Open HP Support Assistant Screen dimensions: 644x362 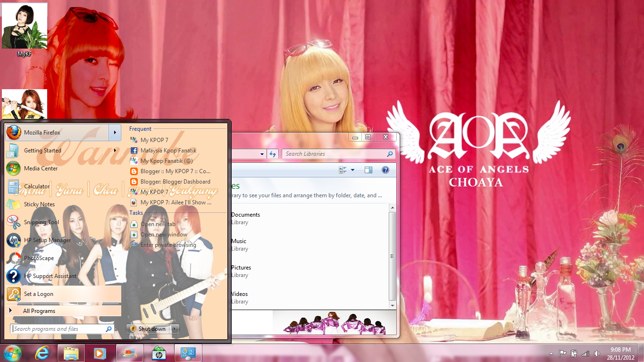(x=50, y=276)
